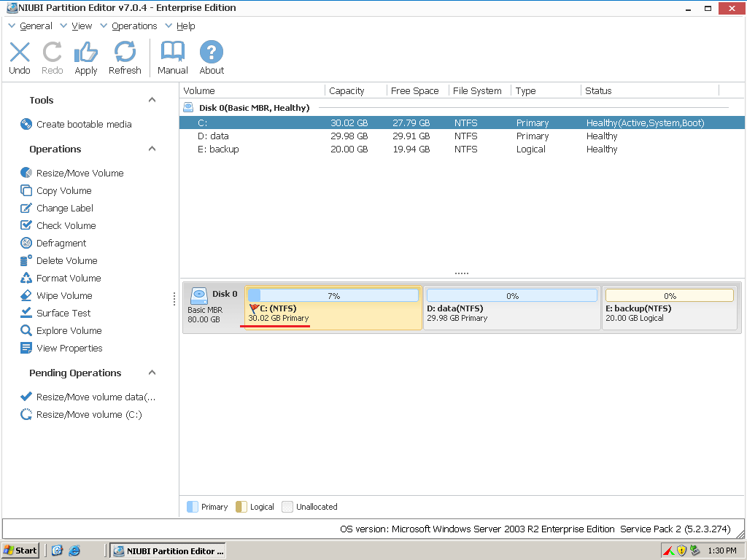Click the Change Label pencil icon
Image resolution: width=747 pixels, height=560 pixels.
coord(26,208)
